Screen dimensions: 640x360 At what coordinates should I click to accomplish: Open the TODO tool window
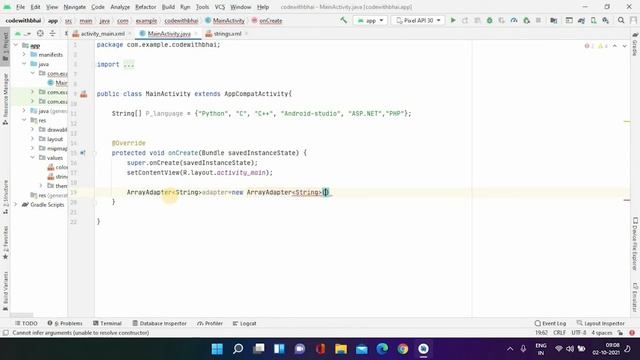26,323
